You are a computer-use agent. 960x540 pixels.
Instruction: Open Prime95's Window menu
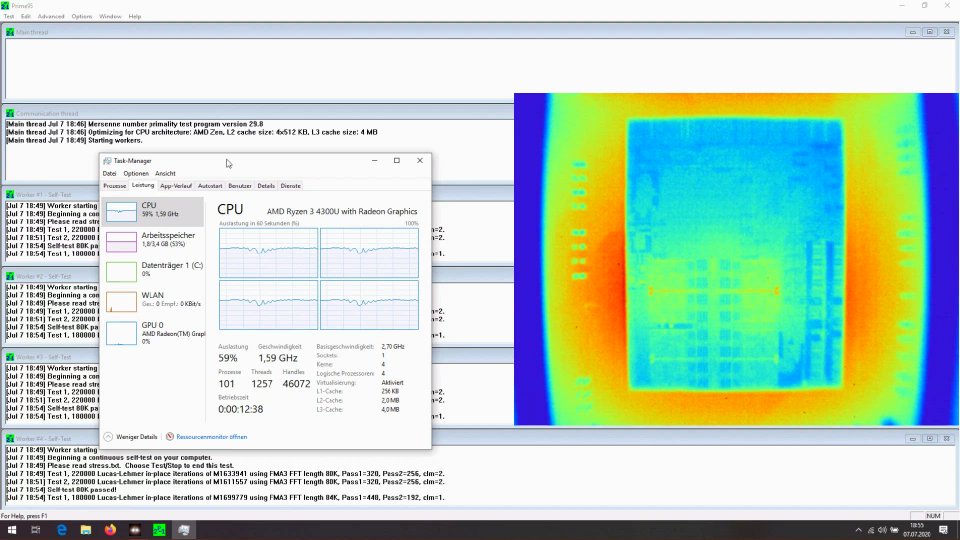tap(110, 17)
